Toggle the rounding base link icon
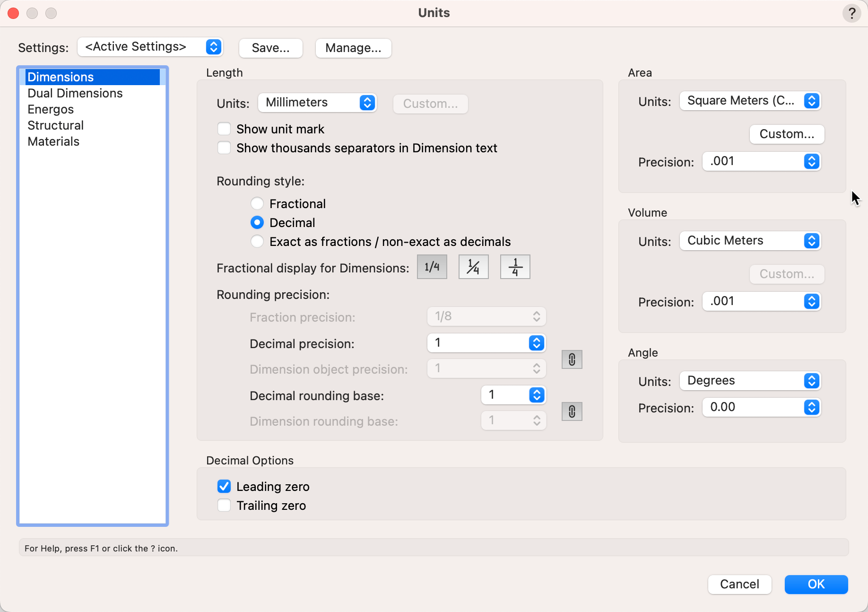 (572, 412)
